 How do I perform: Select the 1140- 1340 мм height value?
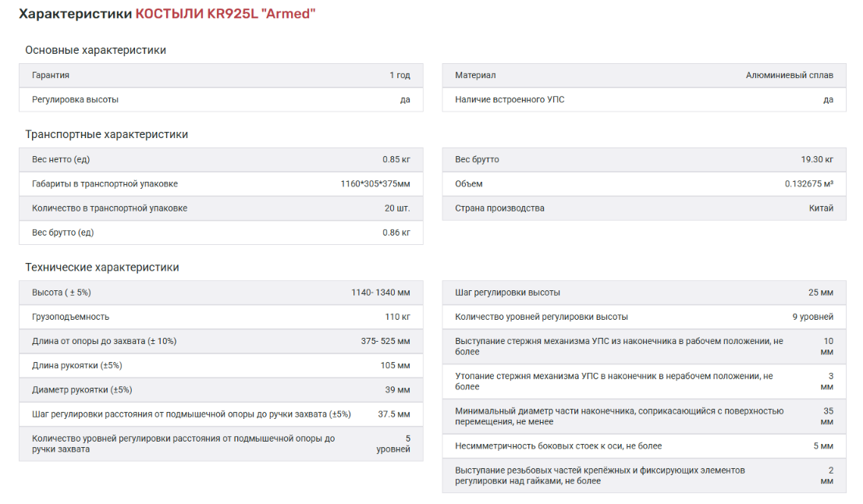click(x=380, y=293)
